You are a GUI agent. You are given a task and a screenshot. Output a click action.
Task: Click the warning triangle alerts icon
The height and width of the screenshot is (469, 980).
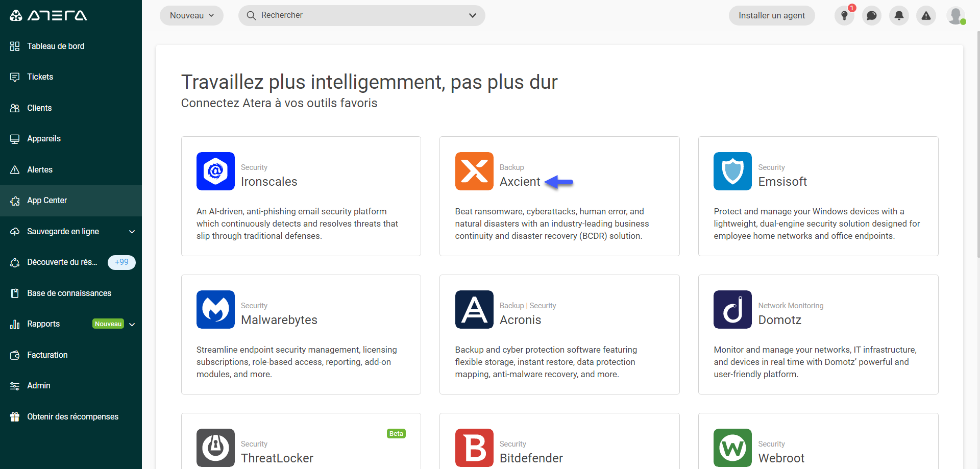(x=926, y=16)
